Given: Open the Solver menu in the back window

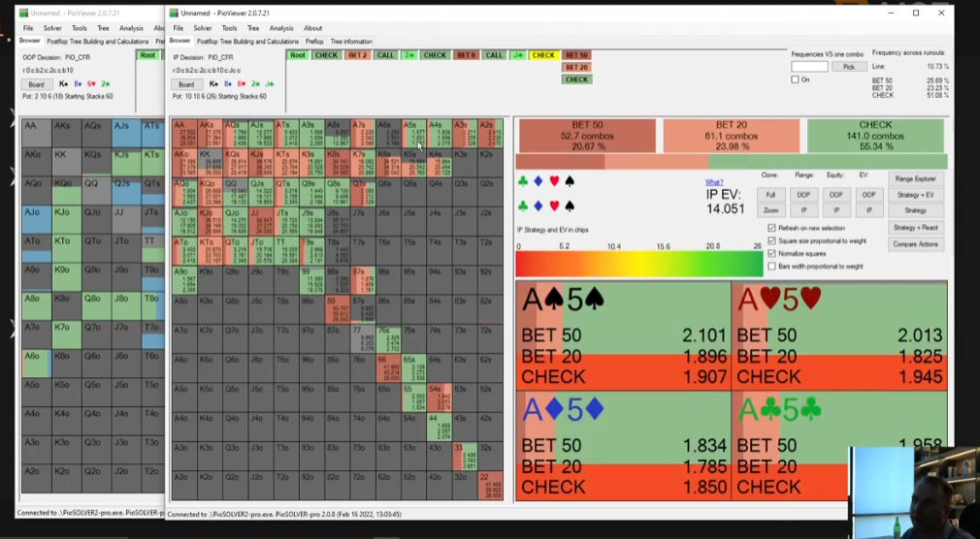Looking at the screenshot, I should [52, 28].
